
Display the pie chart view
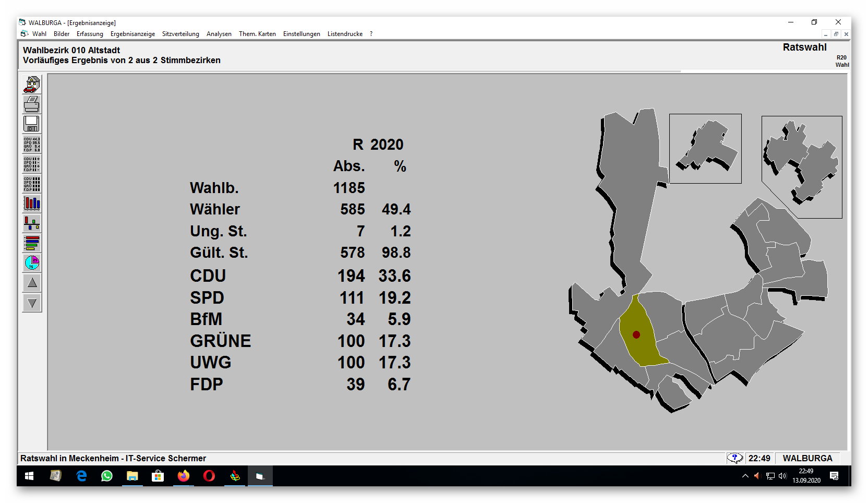[32, 263]
